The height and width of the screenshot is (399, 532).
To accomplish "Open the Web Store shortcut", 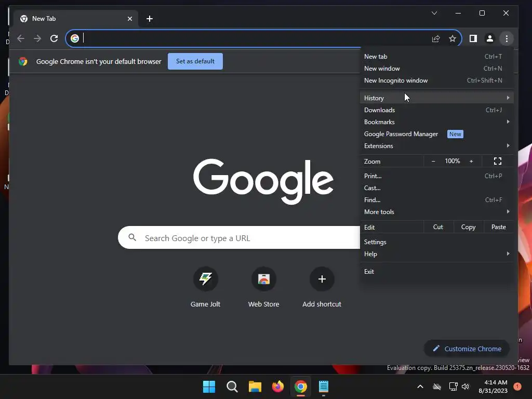I will [263, 287].
